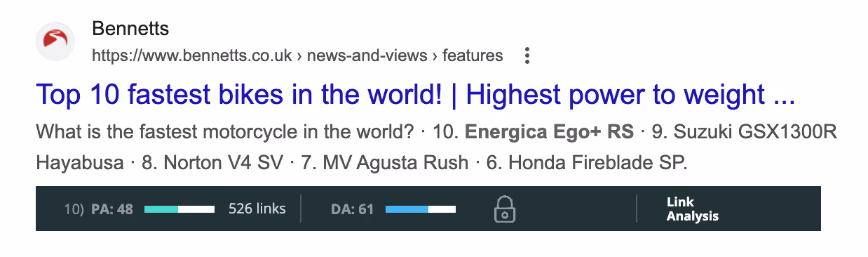Screen dimensions: 868x257
Task: Click the result rank number 10)
Action: [x=74, y=209]
